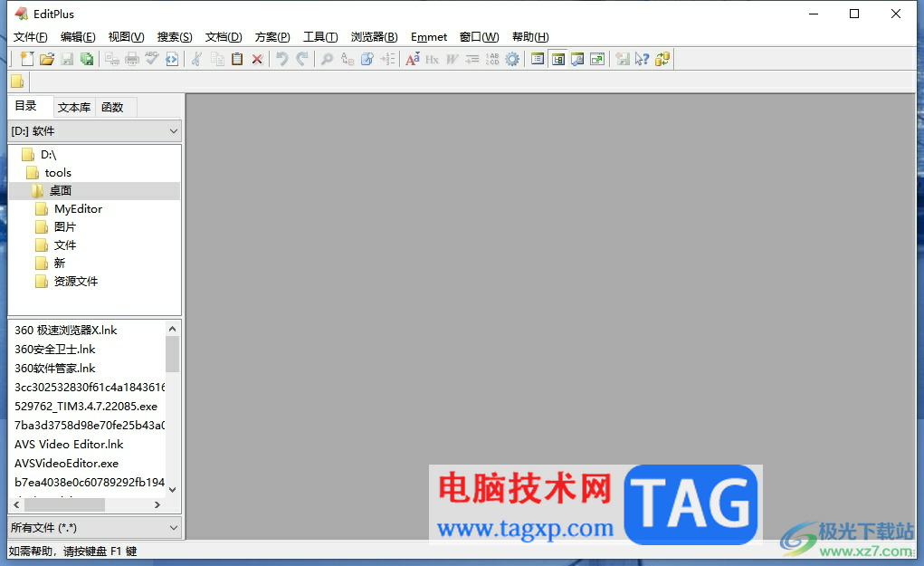Open the 所有文件 (*.*) filter dropdown
Viewport: 924px width, 566px height.
(95, 528)
